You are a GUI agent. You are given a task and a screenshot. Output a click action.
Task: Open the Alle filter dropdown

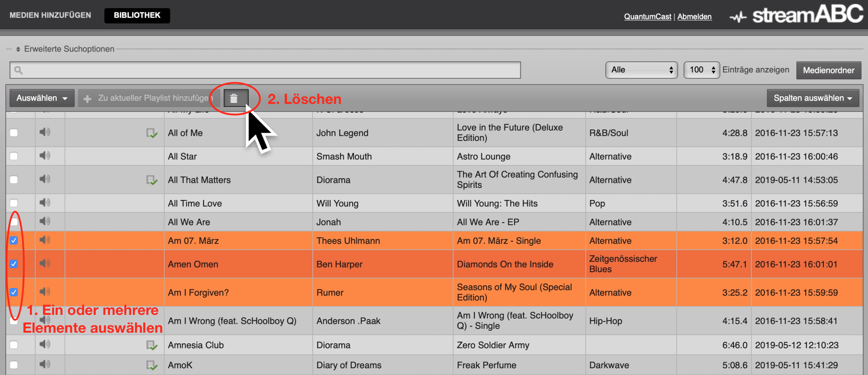(x=642, y=70)
